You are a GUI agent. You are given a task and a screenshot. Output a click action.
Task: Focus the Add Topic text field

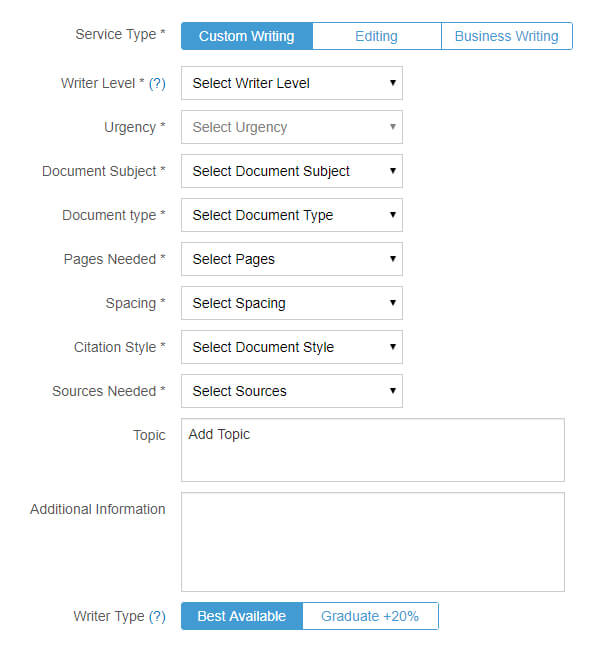(373, 450)
